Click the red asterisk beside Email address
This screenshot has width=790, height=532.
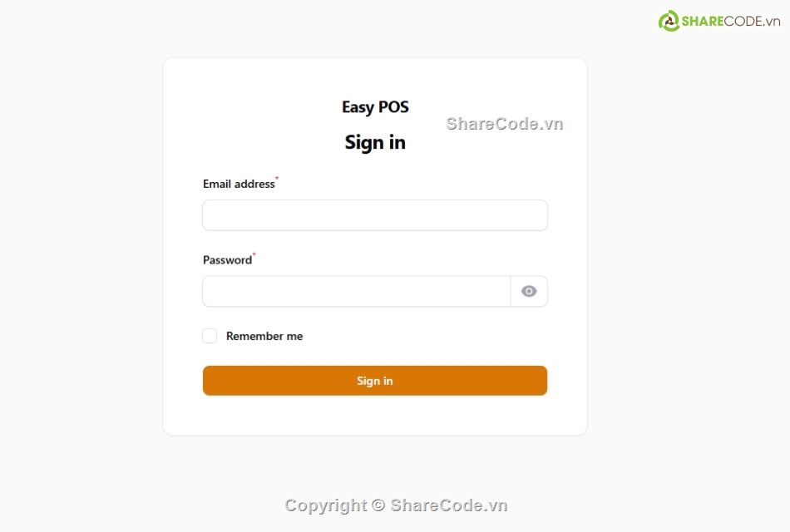pos(277,179)
